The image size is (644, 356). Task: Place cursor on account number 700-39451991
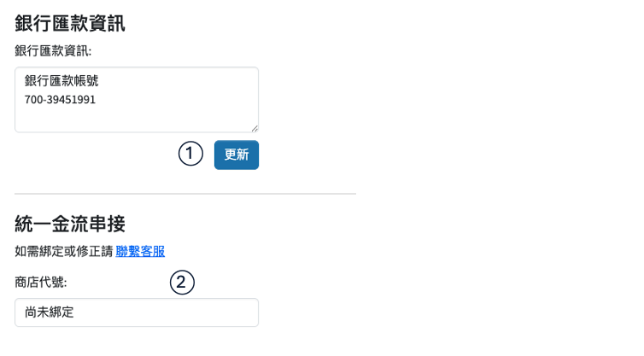click(60, 100)
